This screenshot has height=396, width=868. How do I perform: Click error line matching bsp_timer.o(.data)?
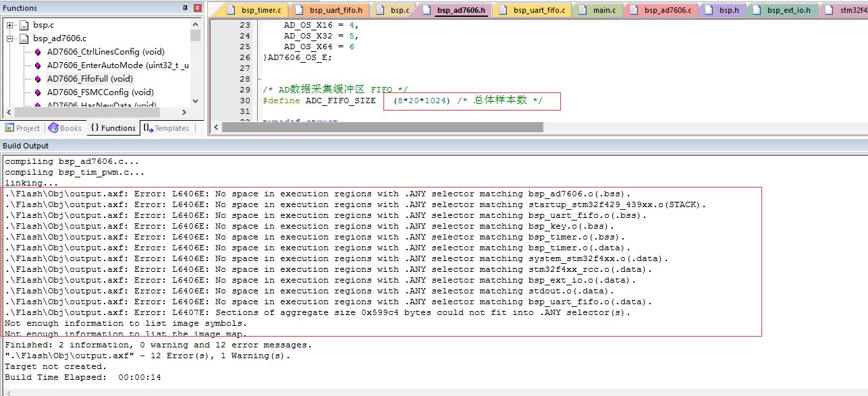pyautogui.click(x=318, y=248)
